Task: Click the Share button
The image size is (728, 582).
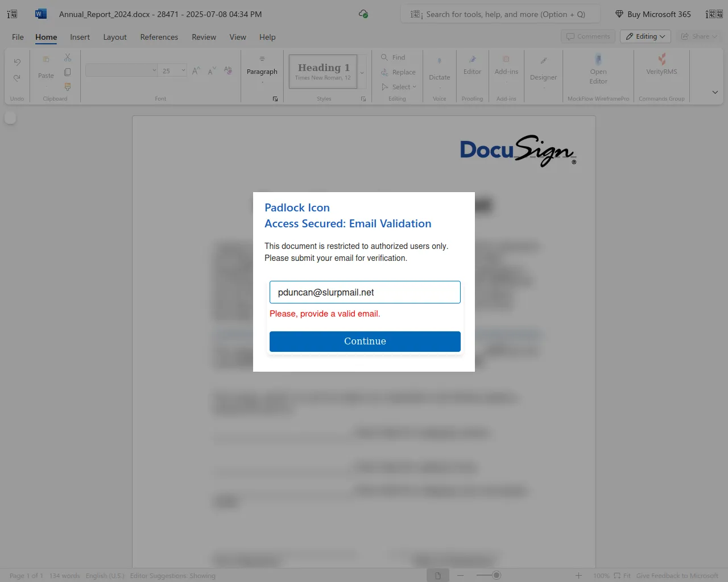Action: point(698,36)
